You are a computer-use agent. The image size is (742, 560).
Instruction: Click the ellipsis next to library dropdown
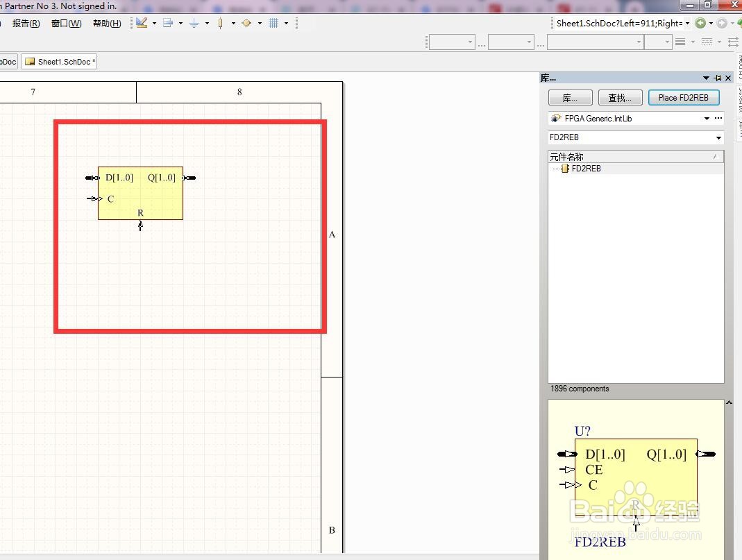[718, 118]
